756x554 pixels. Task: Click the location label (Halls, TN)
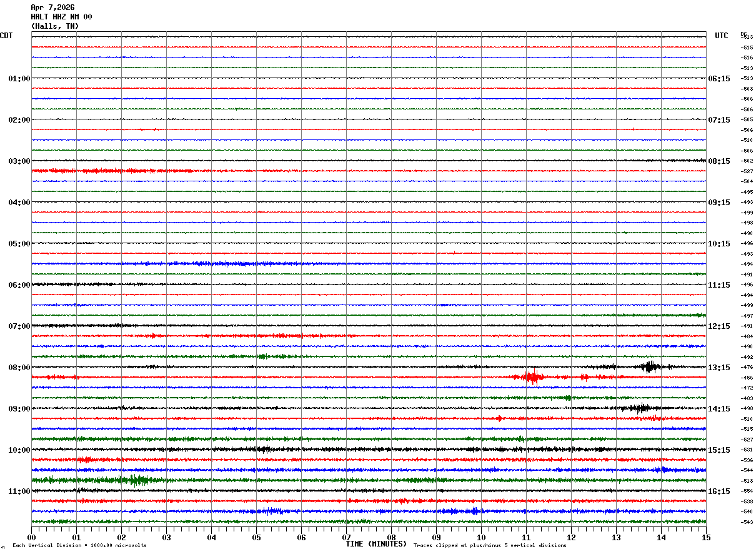pos(55,26)
